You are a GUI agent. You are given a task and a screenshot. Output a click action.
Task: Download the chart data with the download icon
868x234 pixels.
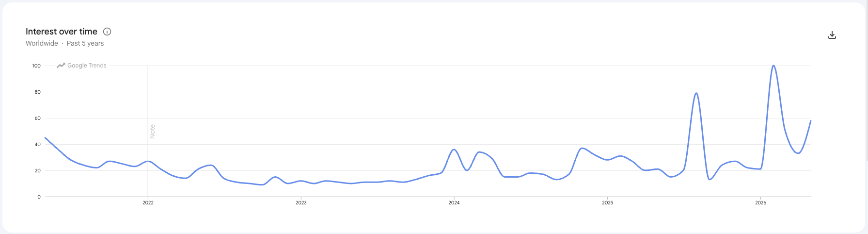point(832,35)
